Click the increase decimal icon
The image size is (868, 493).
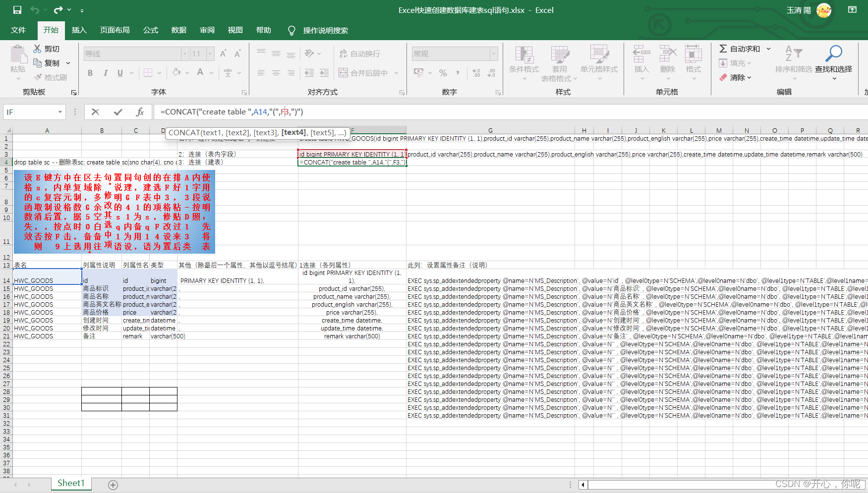(x=476, y=73)
